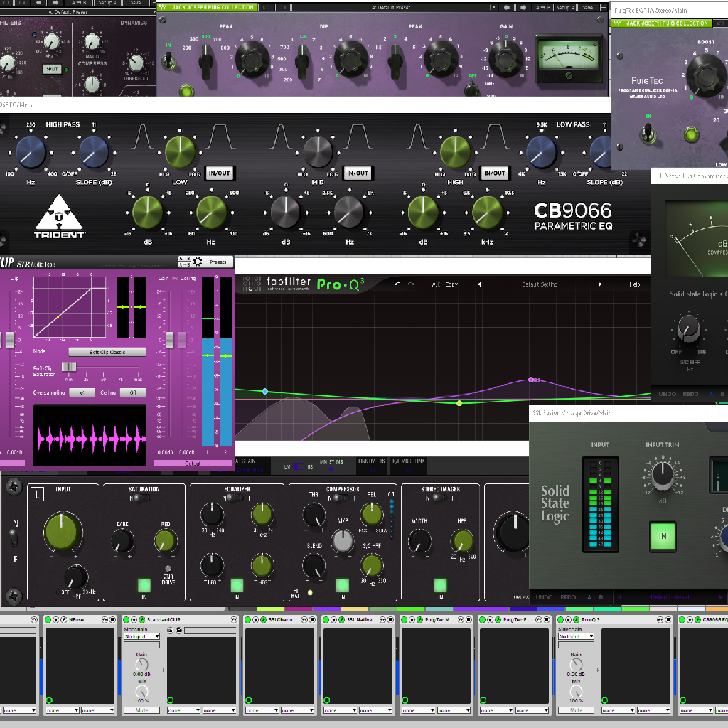
Task: Toggle NFuse Equalizer section IN button
Action: tap(237, 585)
